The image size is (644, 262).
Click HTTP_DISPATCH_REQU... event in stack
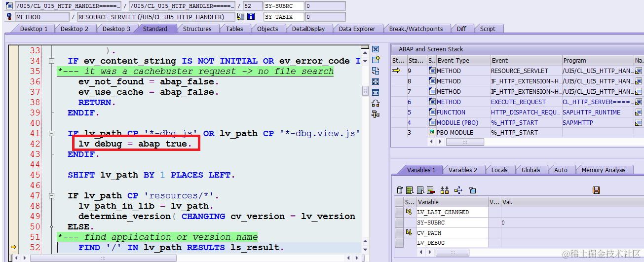tap(526, 112)
